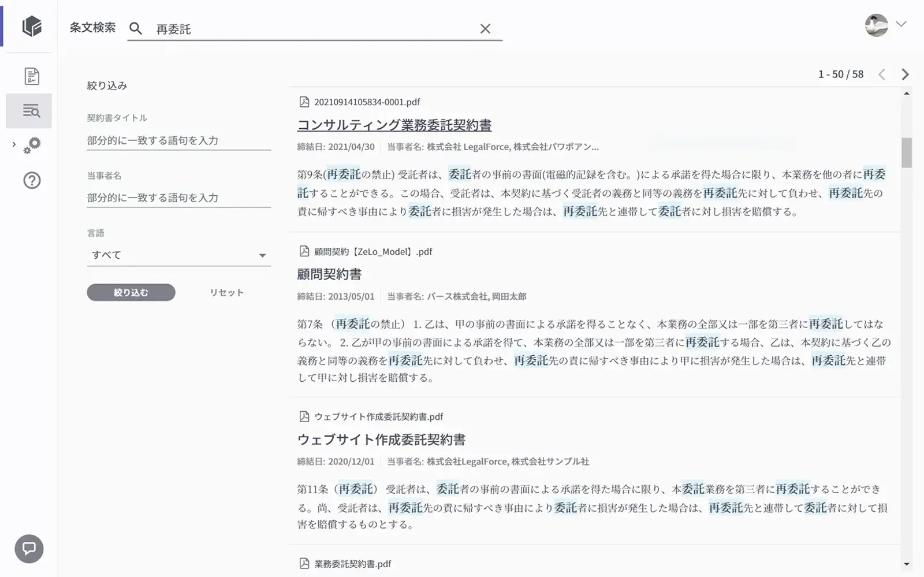The image size is (924, 577).
Task: Open the 言語 language dropdown
Action: 178,255
